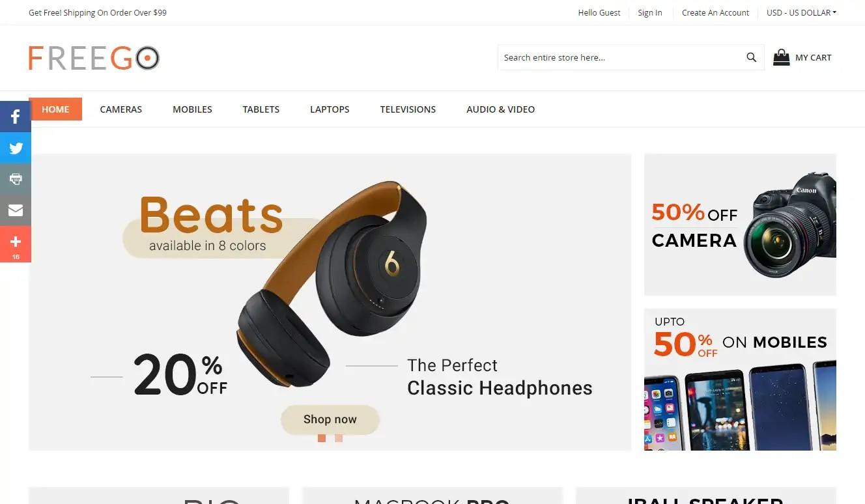
Task: Click the Sign In link
Action: (649, 12)
